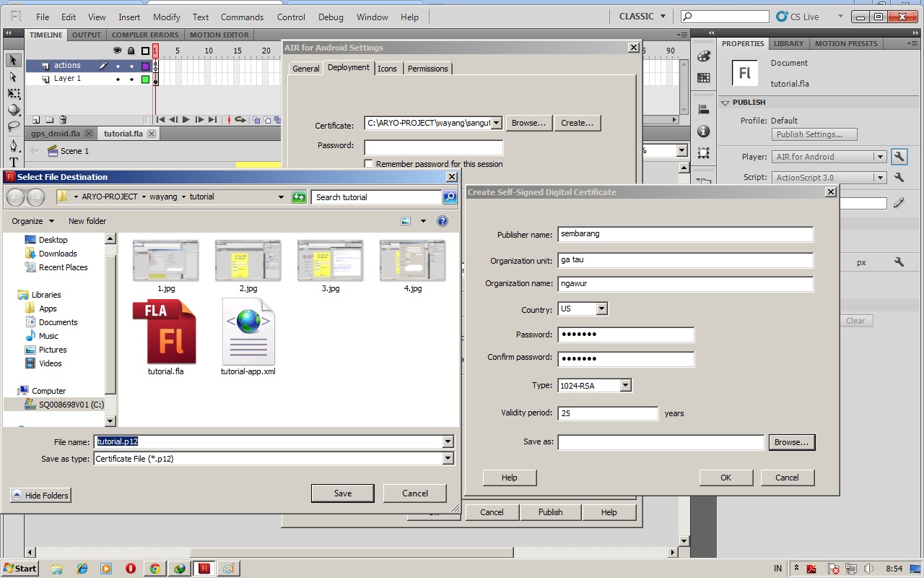Viewport: 924px width, 578px height.
Task: Open the Player dropdown showing AIR for Android
Action: [x=880, y=156]
